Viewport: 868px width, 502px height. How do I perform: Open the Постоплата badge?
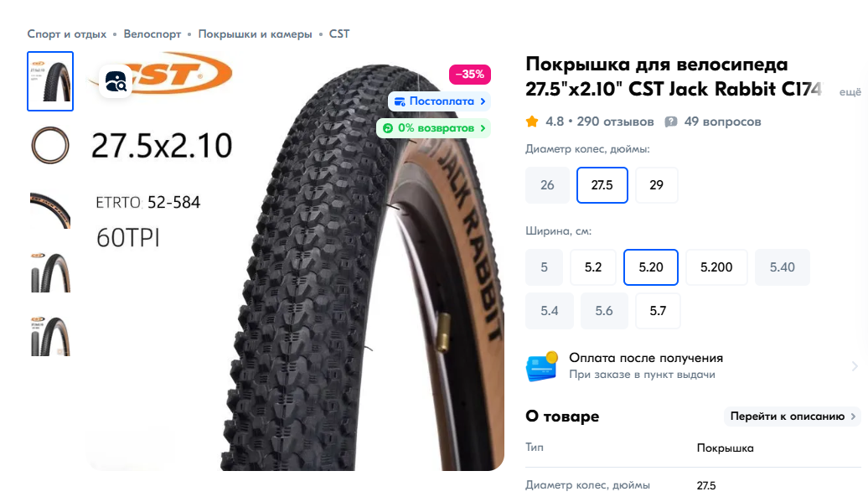(x=440, y=101)
